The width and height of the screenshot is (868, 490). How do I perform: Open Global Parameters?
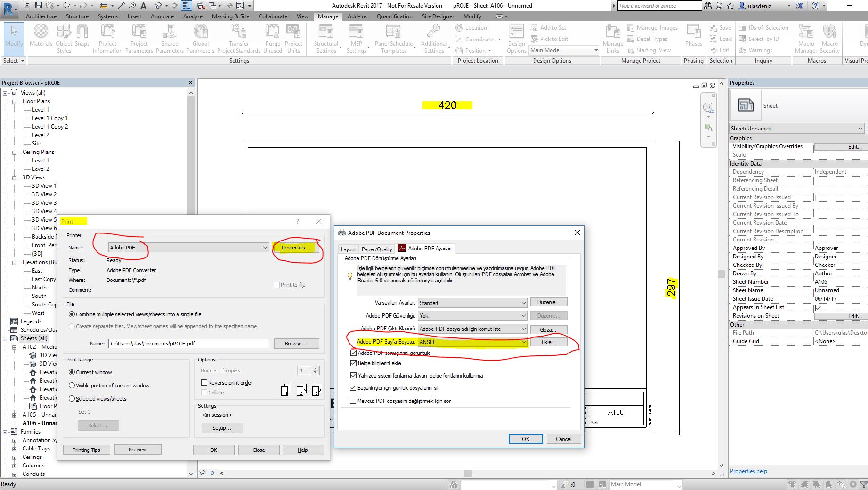click(x=200, y=39)
